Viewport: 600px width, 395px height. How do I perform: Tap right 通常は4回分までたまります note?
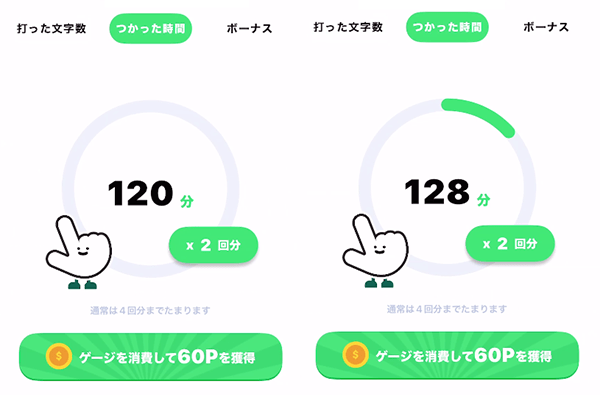point(447,309)
